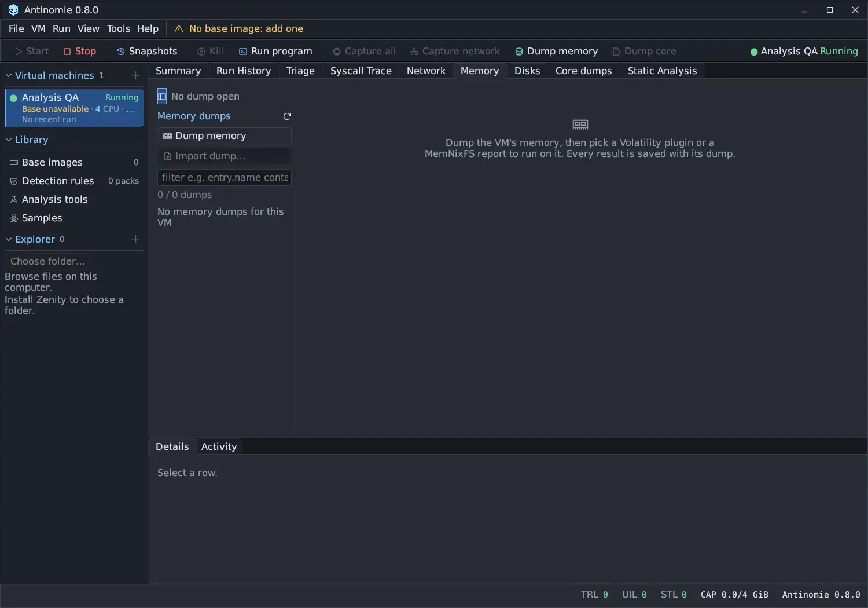The height and width of the screenshot is (608, 868).
Task: Collapse the Virtual machines section
Action: pyautogui.click(x=9, y=75)
